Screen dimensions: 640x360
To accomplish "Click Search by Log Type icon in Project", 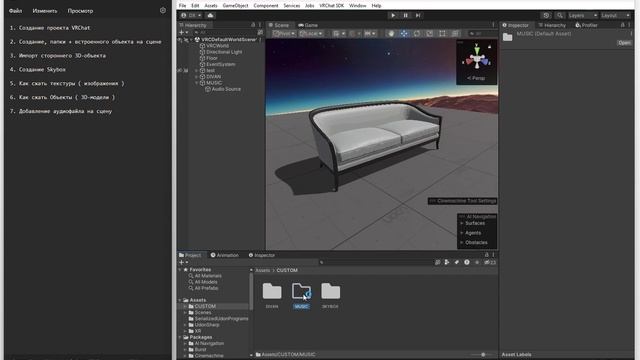I will (467, 262).
